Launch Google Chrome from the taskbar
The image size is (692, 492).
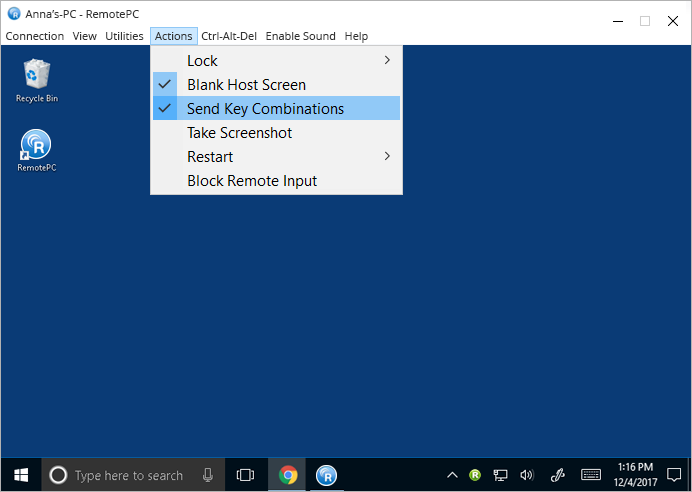click(x=288, y=475)
